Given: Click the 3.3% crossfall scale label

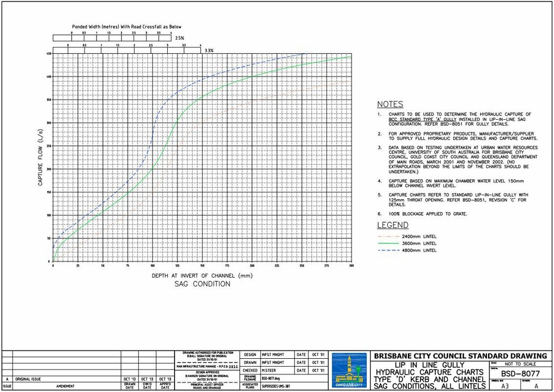Looking at the screenshot, I should [209, 50].
